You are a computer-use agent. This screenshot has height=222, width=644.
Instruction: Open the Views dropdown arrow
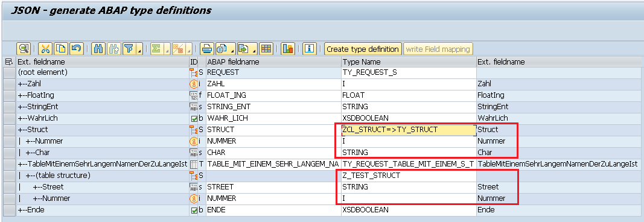[232, 49]
